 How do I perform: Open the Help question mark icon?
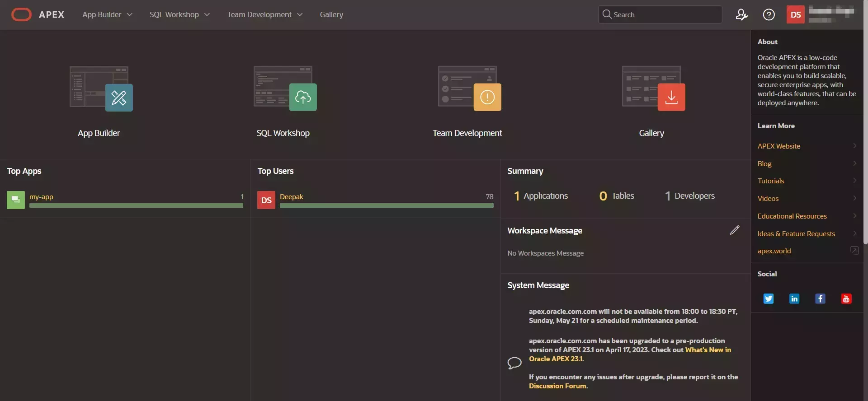[x=769, y=15]
